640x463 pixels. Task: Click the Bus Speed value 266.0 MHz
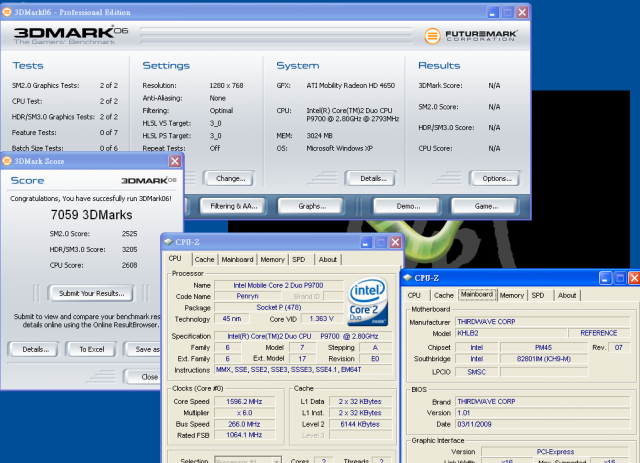[x=244, y=424]
